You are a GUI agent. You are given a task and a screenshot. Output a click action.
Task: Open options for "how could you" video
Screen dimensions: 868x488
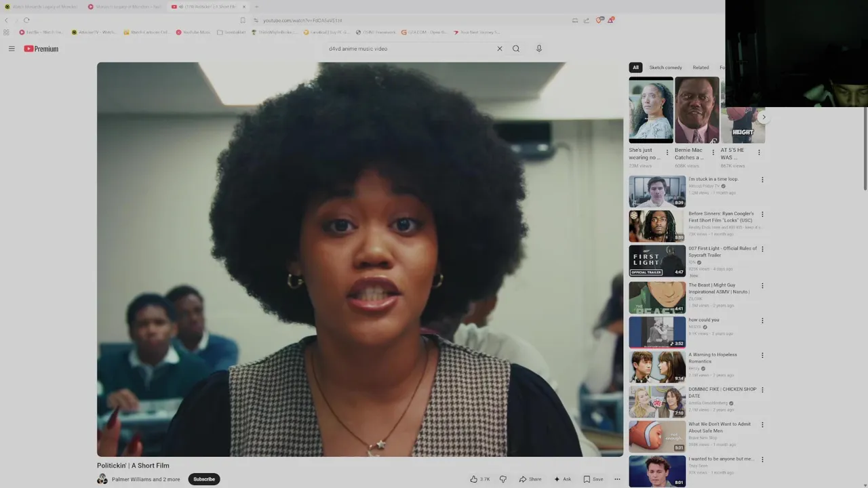(x=762, y=321)
